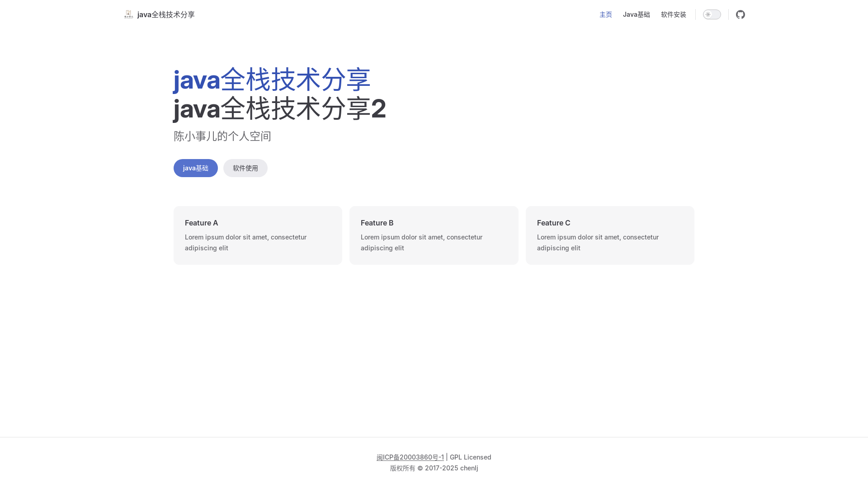Click the site logo image in navbar
The width and height of the screenshot is (868, 488).
[x=128, y=14]
